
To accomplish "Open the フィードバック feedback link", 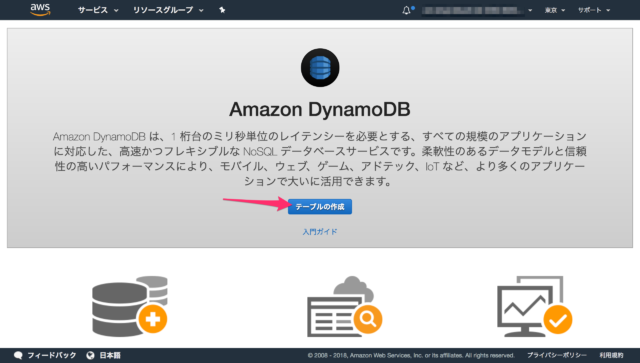I will point(51,355).
